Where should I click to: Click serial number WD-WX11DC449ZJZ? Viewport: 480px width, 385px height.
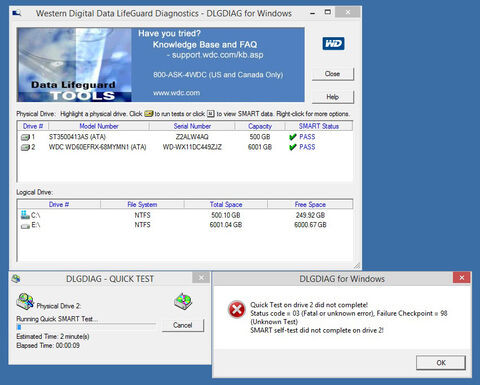[x=192, y=147]
